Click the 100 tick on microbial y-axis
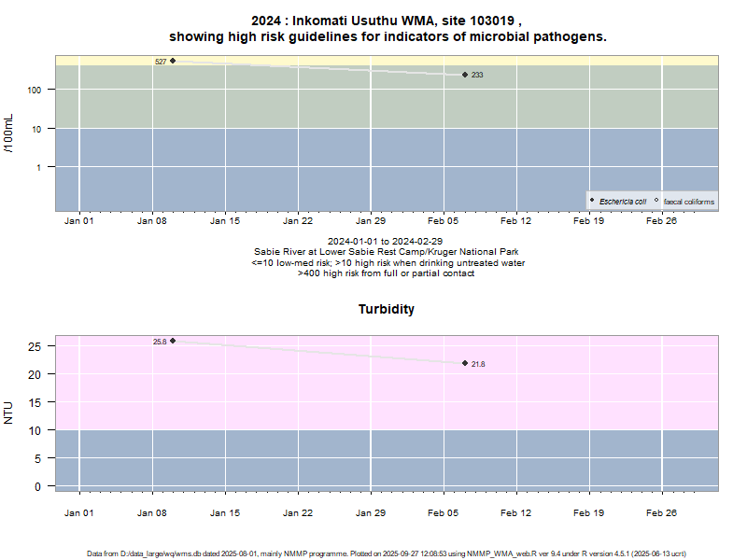This screenshot has width=747, height=560. (x=40, y=90)
